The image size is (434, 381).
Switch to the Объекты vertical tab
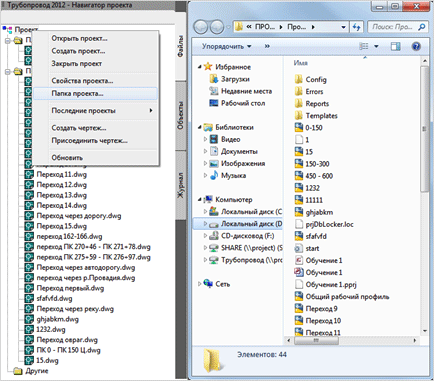pyautogui.click(x=180, y=115)
